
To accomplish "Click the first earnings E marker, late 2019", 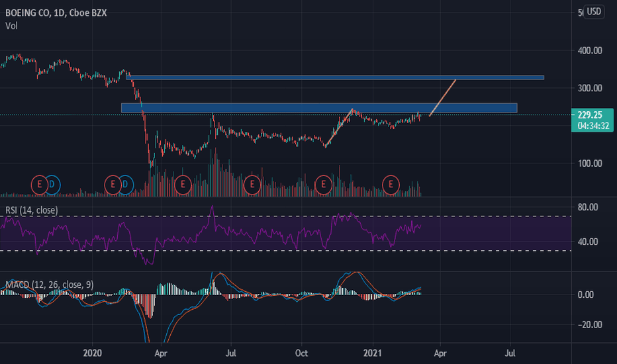I will pyautogui.click(x=39, y=185).
